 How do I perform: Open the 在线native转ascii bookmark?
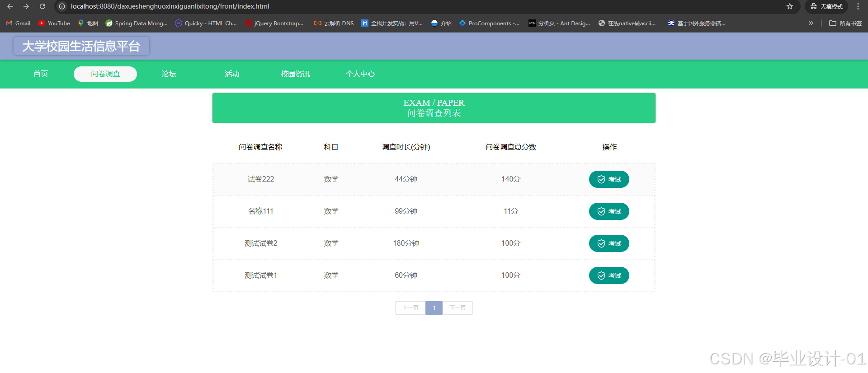627,23
